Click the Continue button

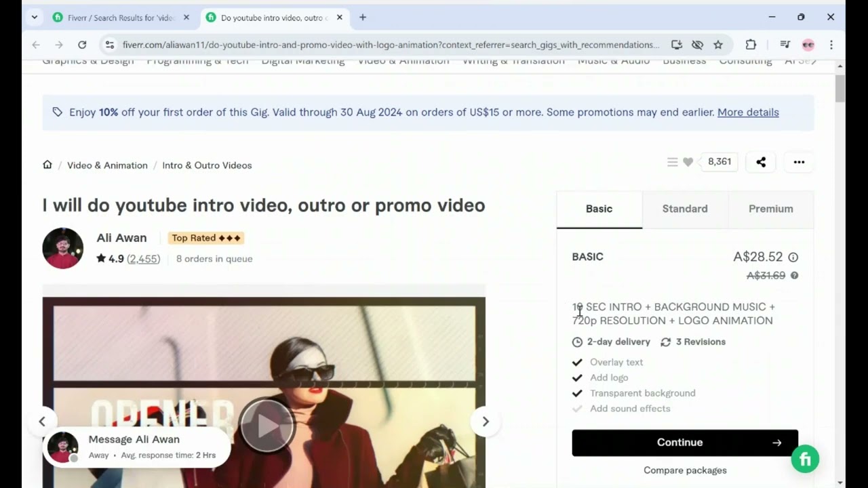(685, 443)
